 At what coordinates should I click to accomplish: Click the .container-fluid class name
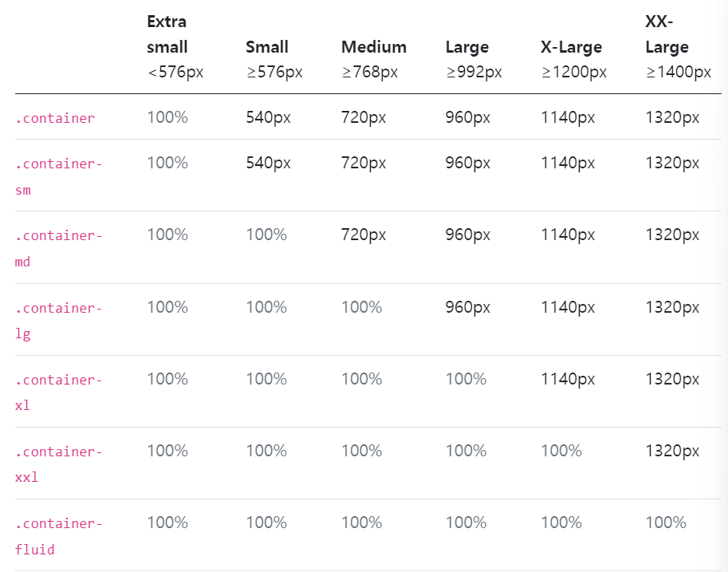point(59,536)
